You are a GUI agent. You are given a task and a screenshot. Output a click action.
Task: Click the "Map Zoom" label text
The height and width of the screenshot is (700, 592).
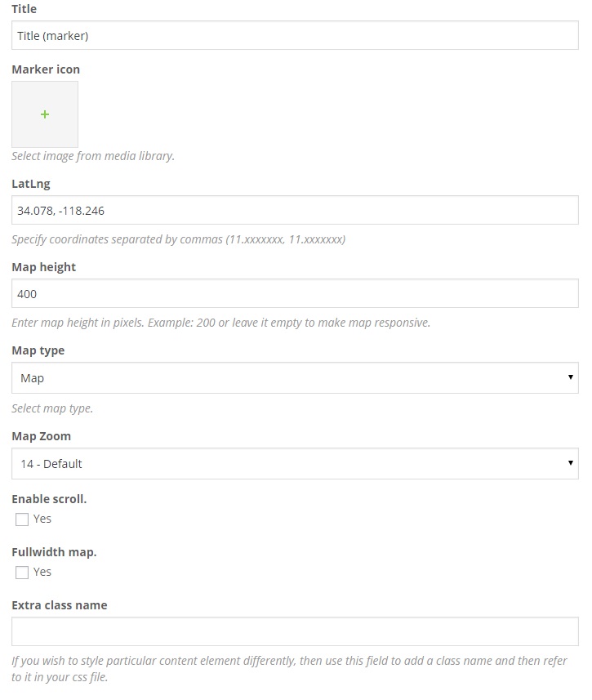41,436
